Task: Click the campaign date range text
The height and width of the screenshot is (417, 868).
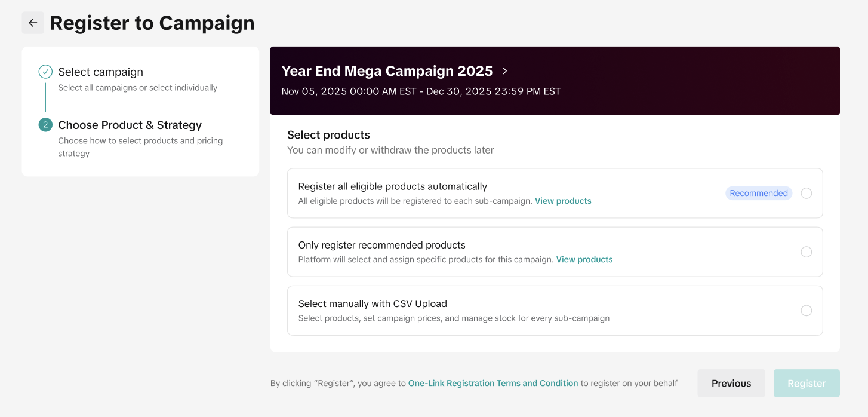Action: pos(421,91)
